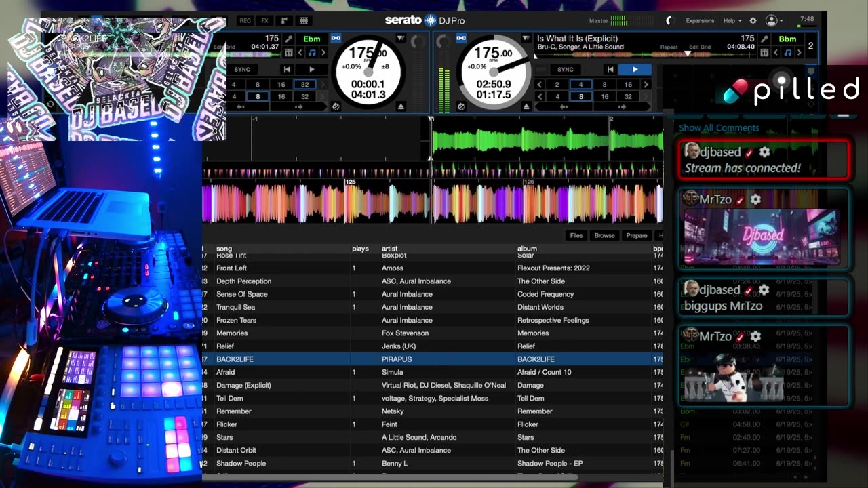The image size is (868, 488).
Task: Toggle right deck key lock music note
Action: (x=787, y=53)
